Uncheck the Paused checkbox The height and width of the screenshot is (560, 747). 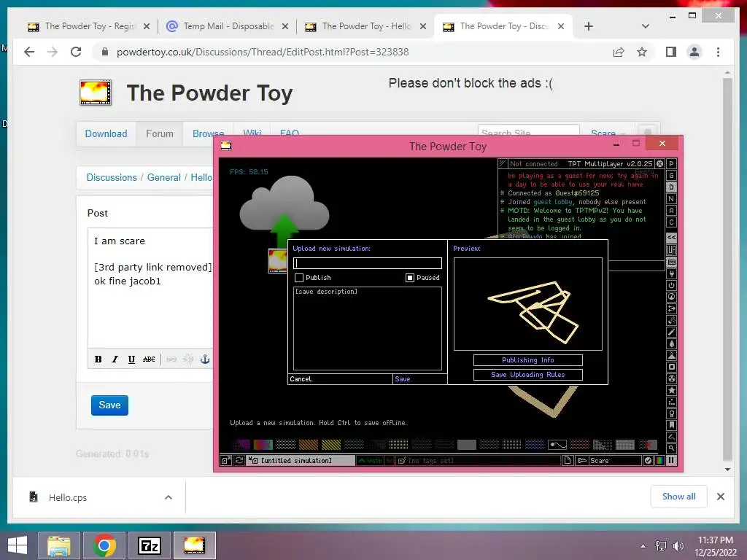[x=410, y=278]
